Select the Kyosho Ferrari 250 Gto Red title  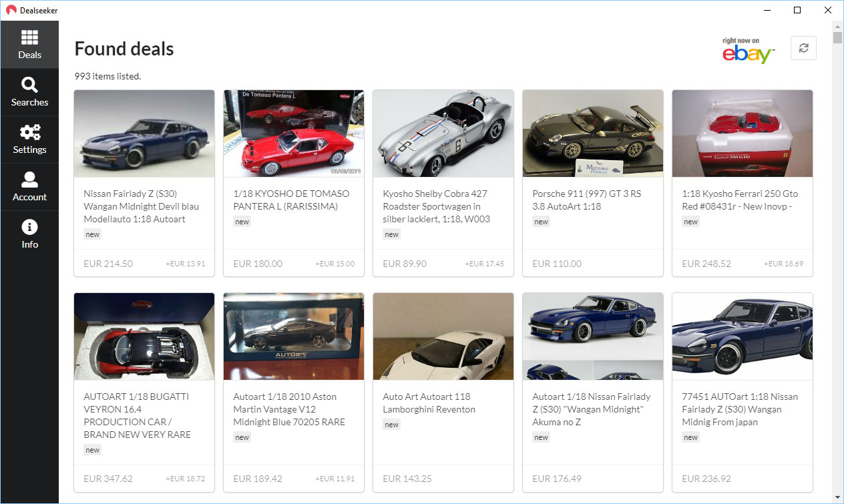point(740,200)
